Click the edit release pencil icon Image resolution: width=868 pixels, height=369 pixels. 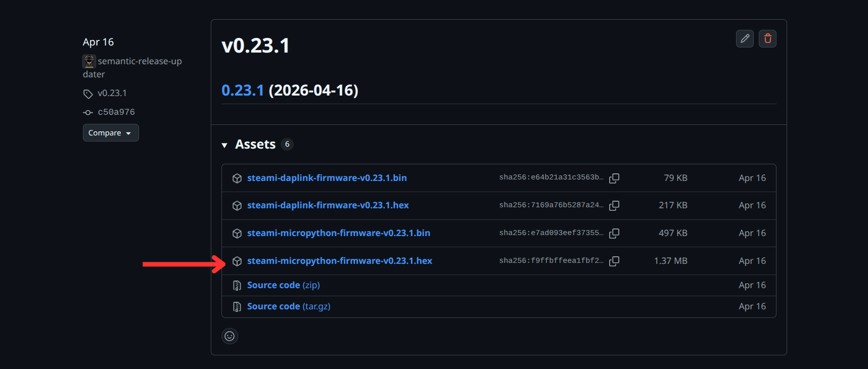pos(745,38)
